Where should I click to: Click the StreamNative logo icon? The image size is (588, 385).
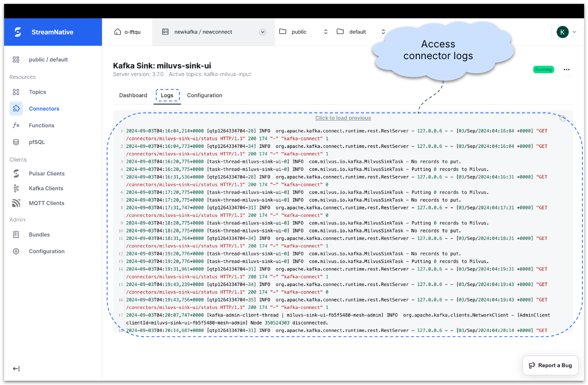[18, 32]
